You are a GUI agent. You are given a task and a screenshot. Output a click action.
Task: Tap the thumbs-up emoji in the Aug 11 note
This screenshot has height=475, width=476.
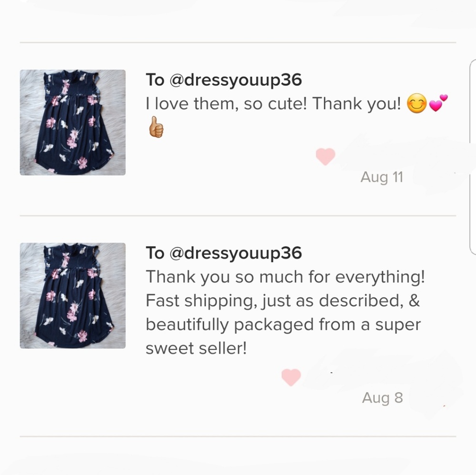pyautogui.click(x=156, y=127)
